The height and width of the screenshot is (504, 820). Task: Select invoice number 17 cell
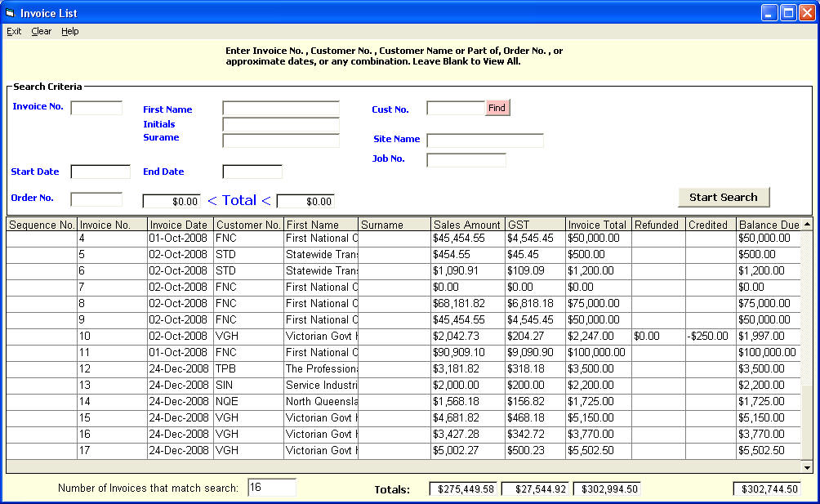pyautogui.click(x=112, y=451)
